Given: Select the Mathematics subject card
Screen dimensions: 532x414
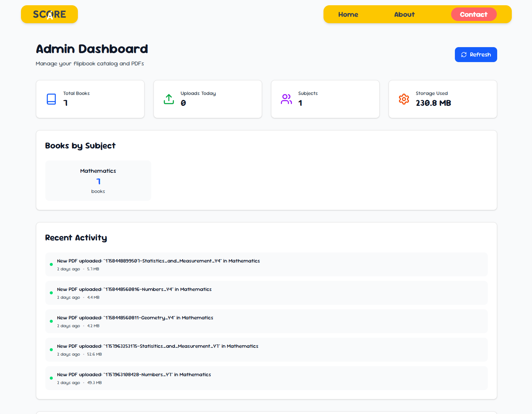Looking at the screenshot, I should (x=98, y=181).
